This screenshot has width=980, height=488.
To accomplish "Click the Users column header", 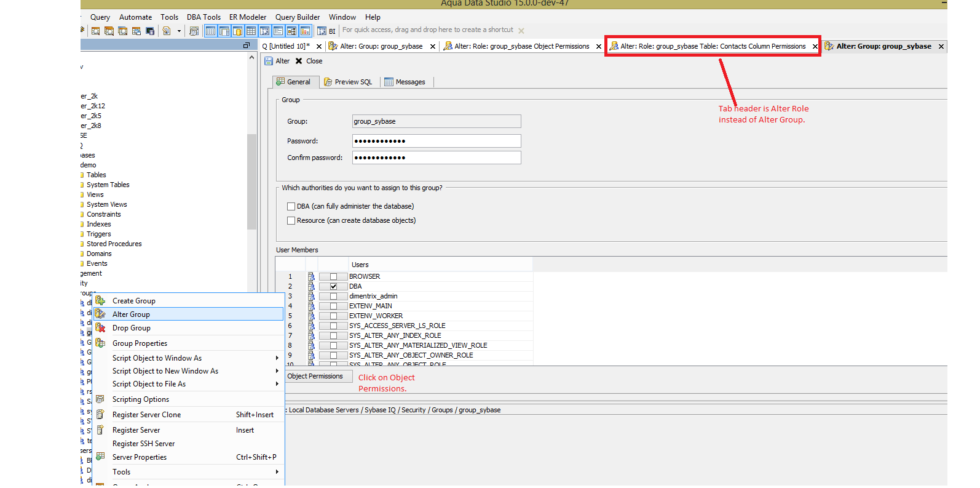I will pos(440,265).
